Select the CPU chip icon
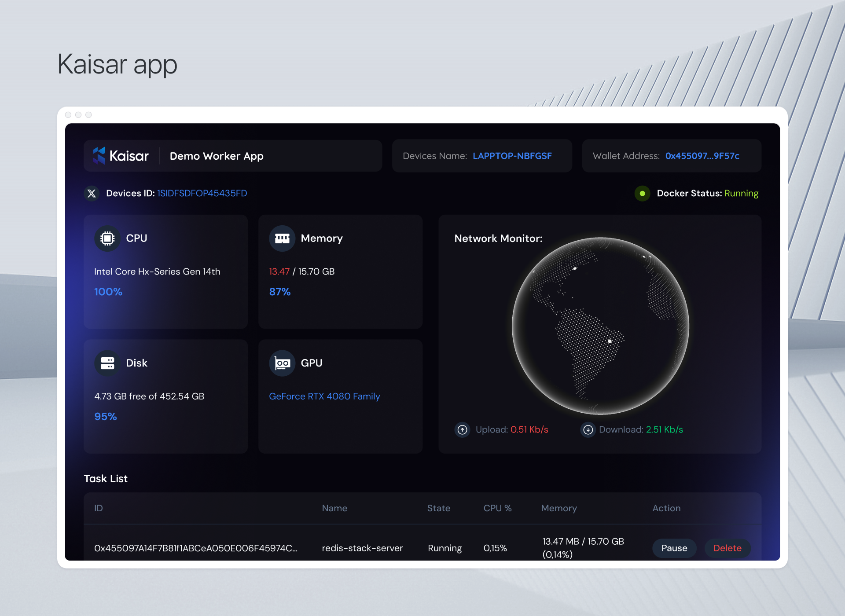845x616 pixels. coord(107,238)
